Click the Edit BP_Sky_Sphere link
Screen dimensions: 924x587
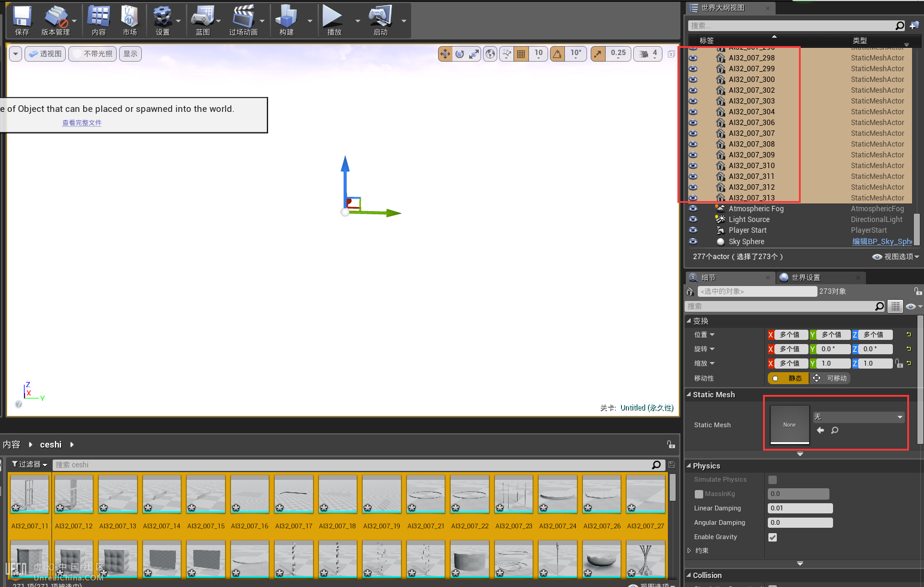(x=882, y=242)
